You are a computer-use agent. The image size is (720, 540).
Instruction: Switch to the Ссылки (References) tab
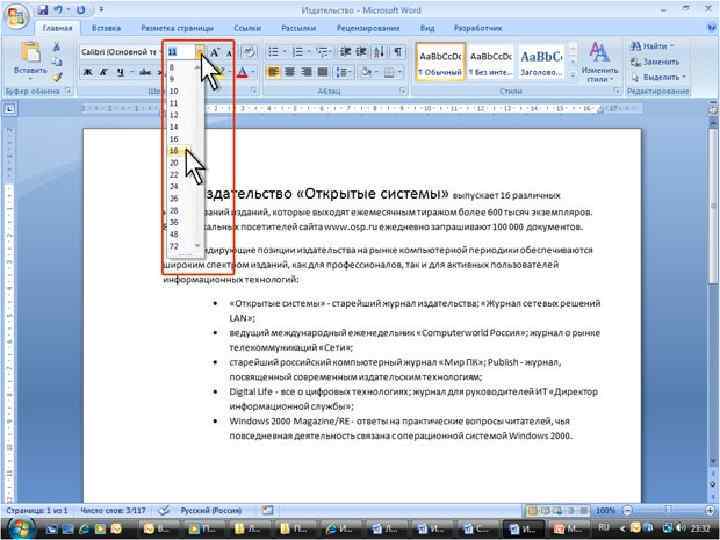[x=247, y=28]
